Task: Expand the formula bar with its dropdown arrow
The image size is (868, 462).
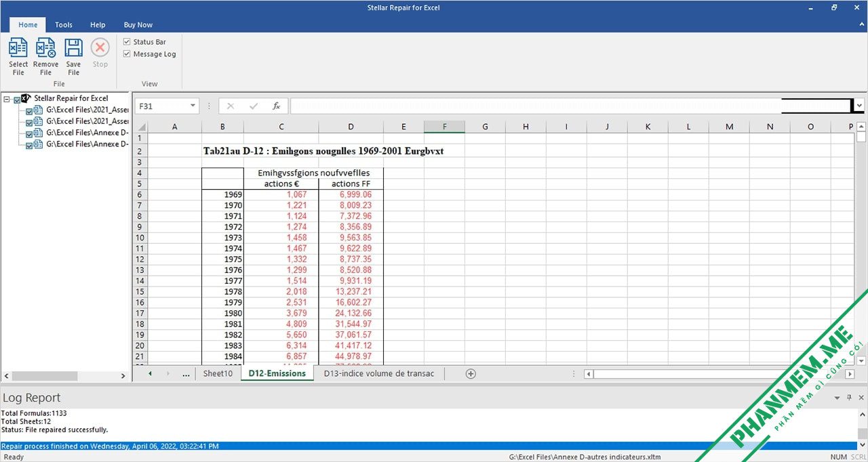Action: 860,106
